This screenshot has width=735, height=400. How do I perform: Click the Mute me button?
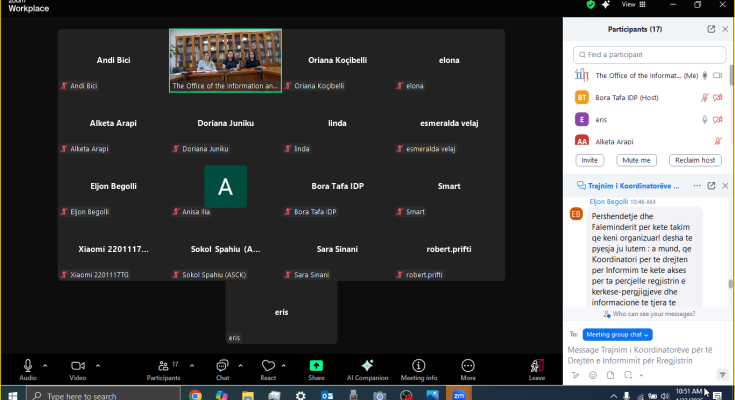click(x=636, y=160)
